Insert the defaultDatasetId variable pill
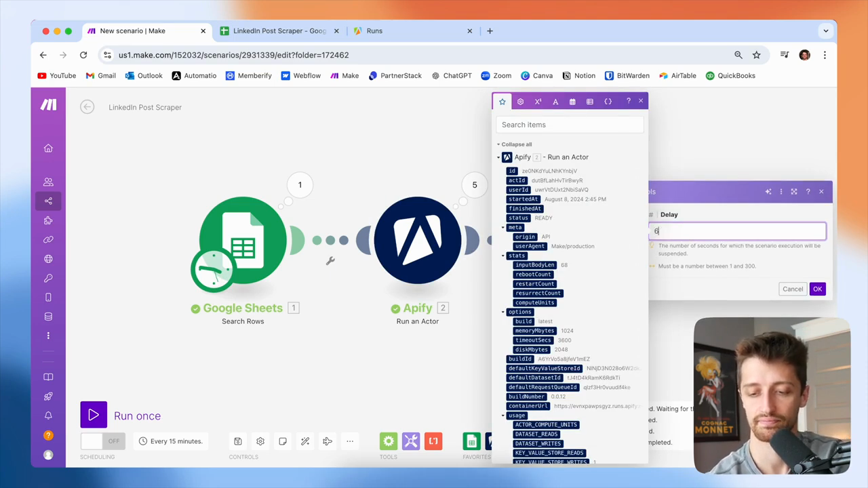 click(535, 378)
